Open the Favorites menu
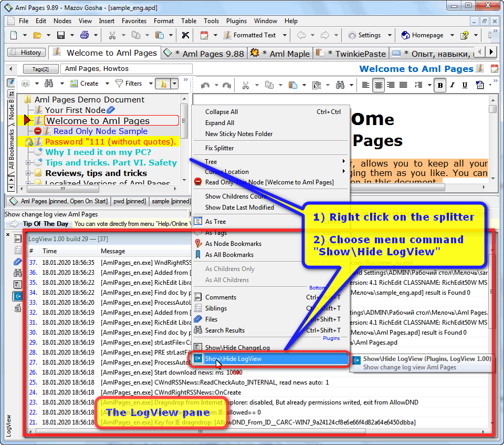Image resolution: width=504 pixels, height=445 pixels. click(134, 21)
